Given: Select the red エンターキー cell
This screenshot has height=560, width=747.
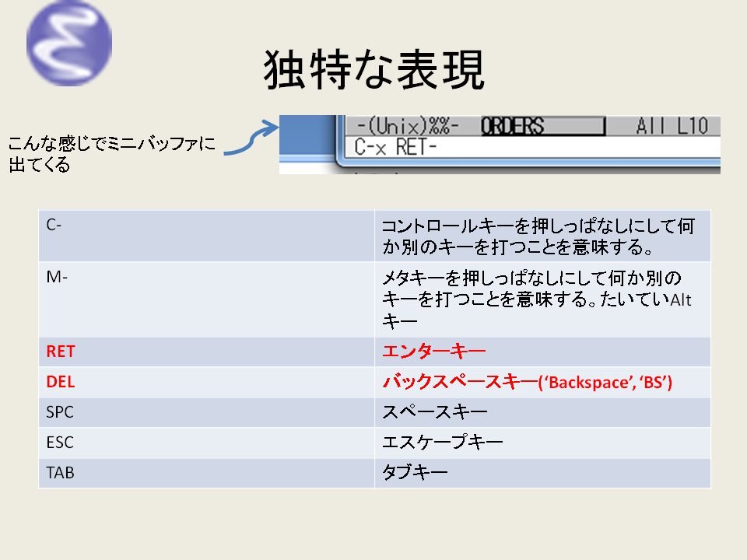Looking at the screenshot, I should click(x=542, y=352).
